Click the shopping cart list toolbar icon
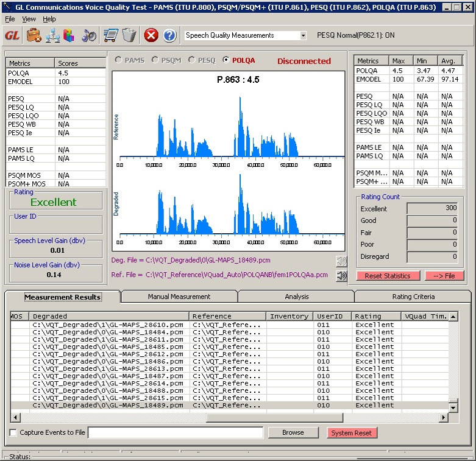 coord(110,35)
